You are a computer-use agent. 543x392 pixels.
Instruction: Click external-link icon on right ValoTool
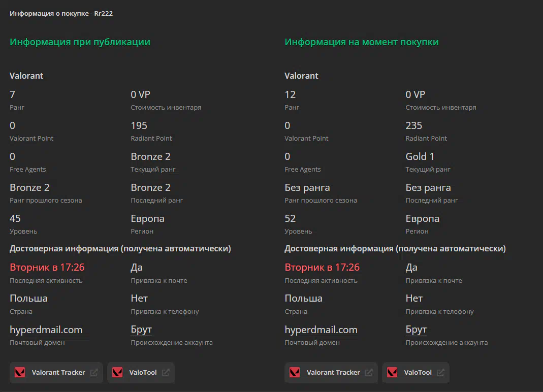[x=440, y=373]
